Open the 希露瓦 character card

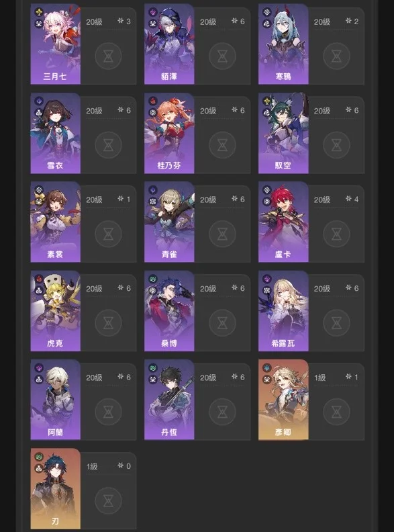(283, 311)
